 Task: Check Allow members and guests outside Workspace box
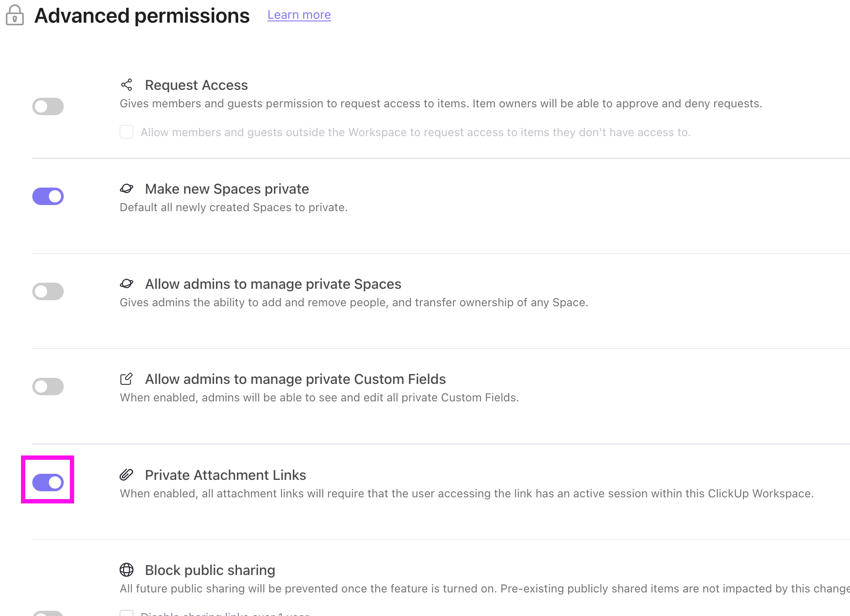pyautogui.click(x=127, y=132)
